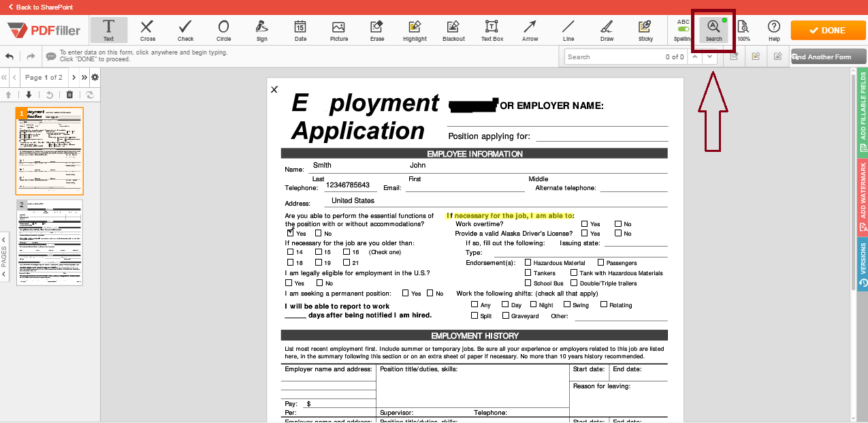Check the School Bus endorsement
The width and height of the screenshot is (868, 423).
(528, 283)
